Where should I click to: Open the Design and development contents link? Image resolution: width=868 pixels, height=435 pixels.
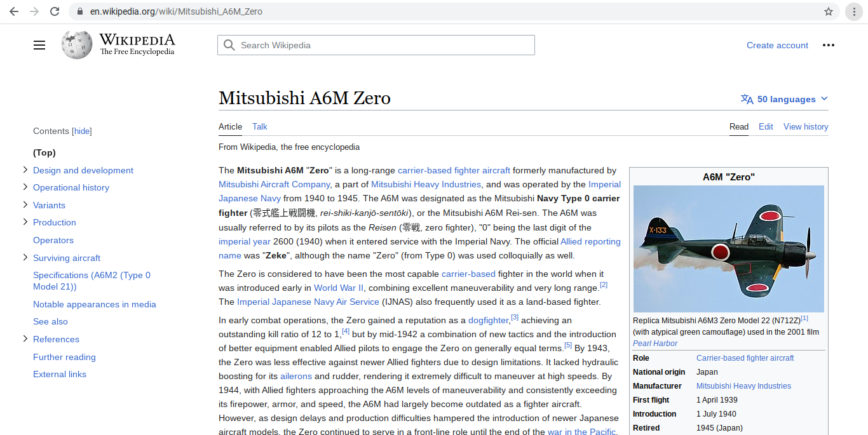point(83,170)
